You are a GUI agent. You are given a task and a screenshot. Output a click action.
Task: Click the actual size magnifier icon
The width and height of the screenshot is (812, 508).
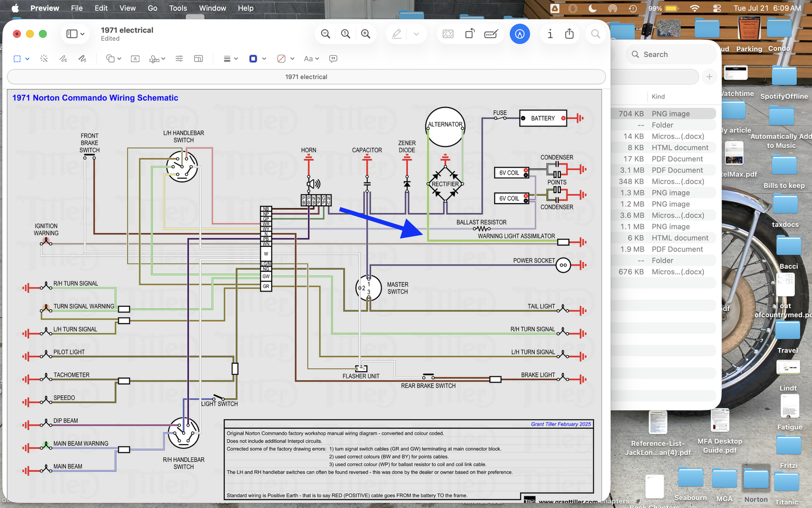(346, 34)
